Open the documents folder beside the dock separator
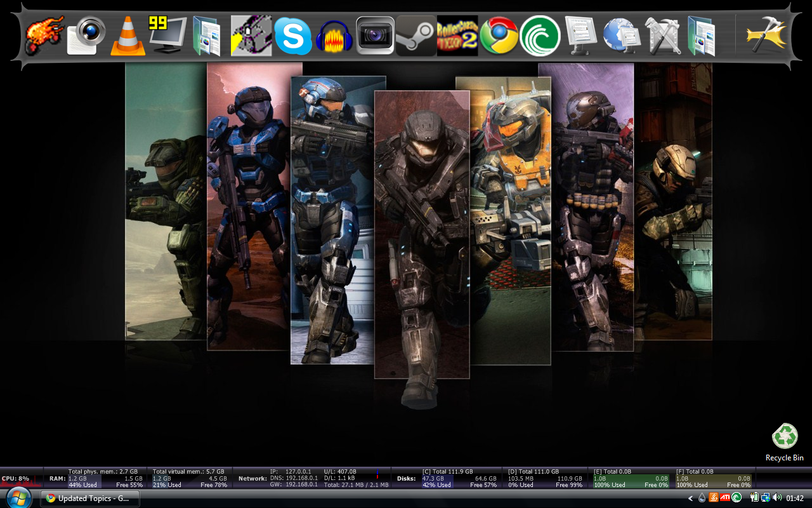This screenshot has width=812, height=508. [x=702, y=36]
